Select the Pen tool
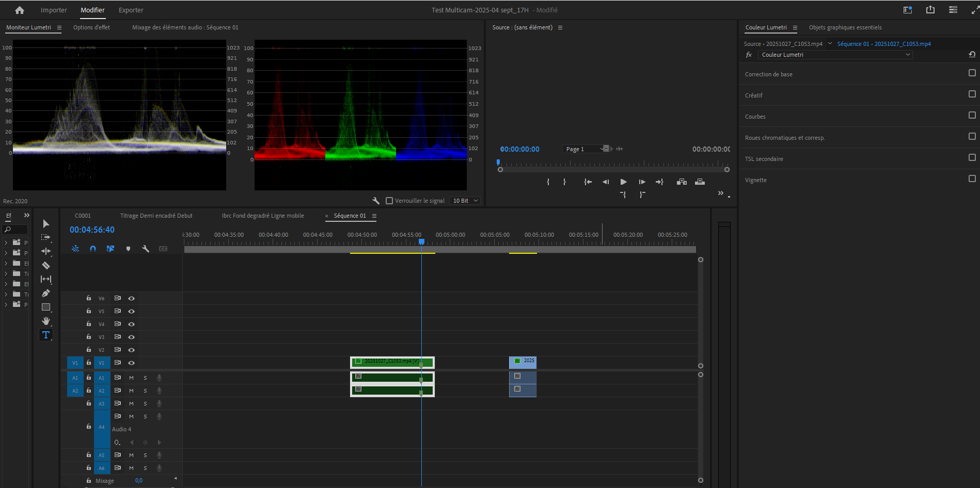Image resolution: width=980 pixels, height=488 pixels. pyautogui.click(x=46, y=293)
